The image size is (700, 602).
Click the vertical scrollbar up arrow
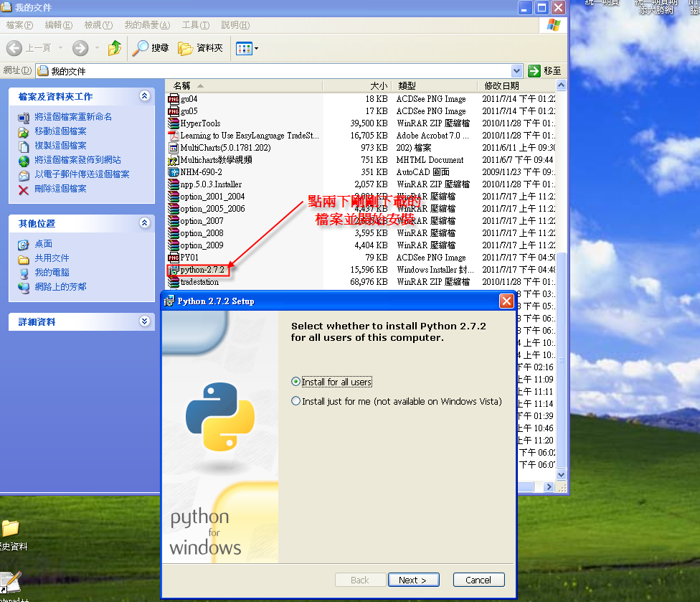[561, 85]
